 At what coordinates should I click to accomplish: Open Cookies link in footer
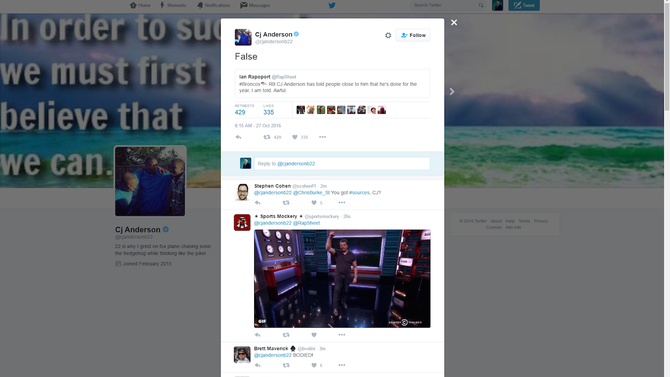(494, 227)
